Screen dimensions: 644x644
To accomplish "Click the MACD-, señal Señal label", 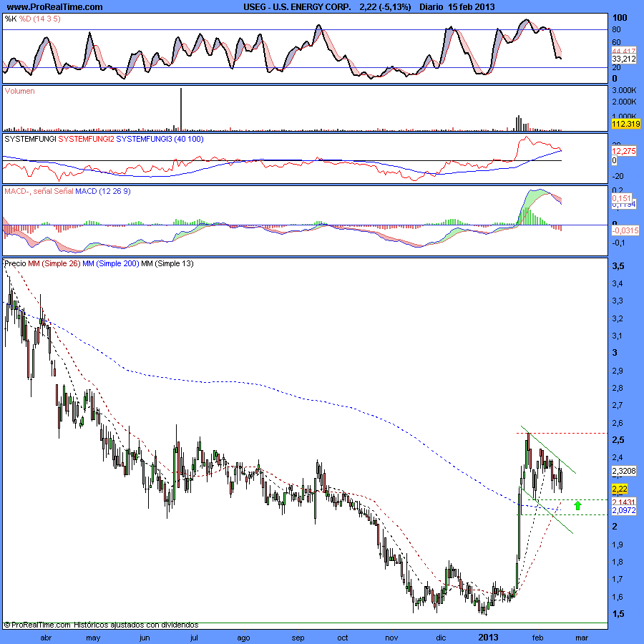I will point(39,191).
